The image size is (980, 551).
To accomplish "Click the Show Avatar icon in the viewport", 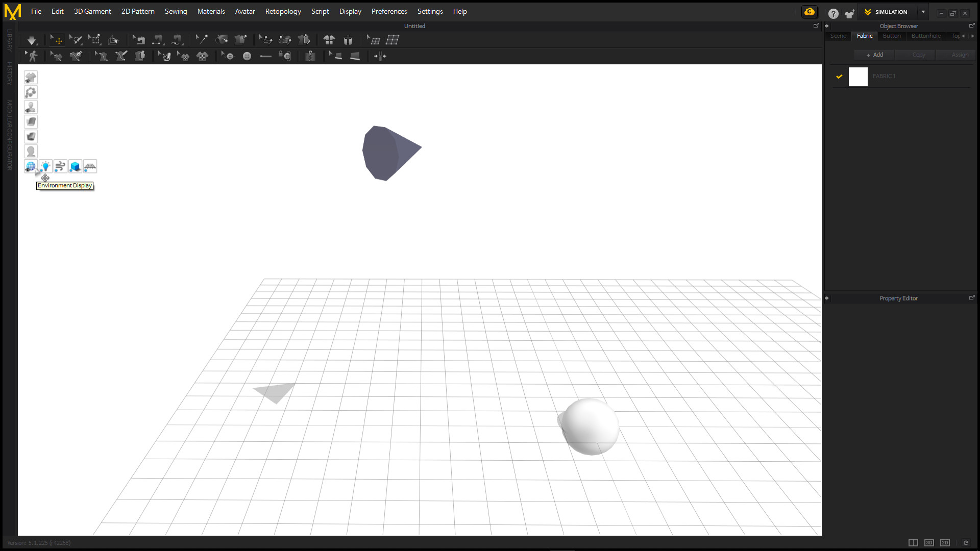I will (x=31, y=107).
